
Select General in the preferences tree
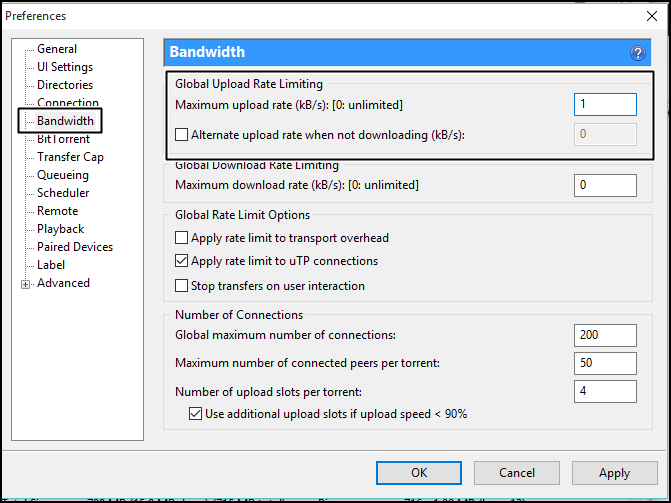[x=57, y=49]
